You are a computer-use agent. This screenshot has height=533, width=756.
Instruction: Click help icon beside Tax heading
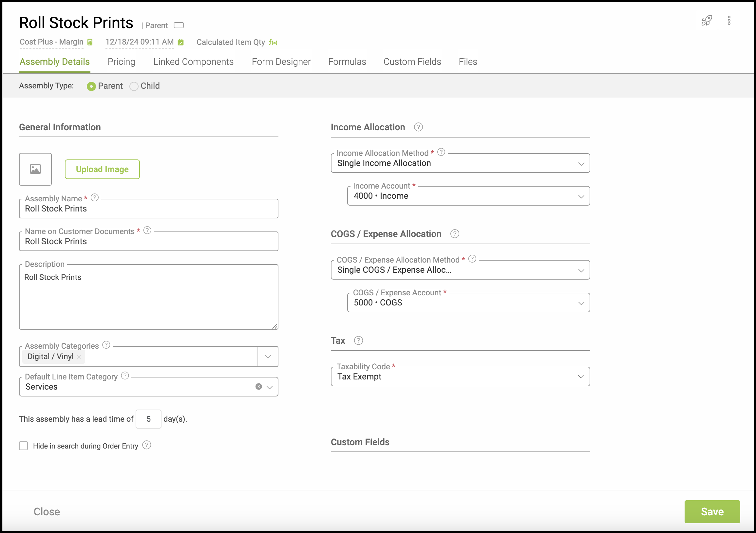358,340
